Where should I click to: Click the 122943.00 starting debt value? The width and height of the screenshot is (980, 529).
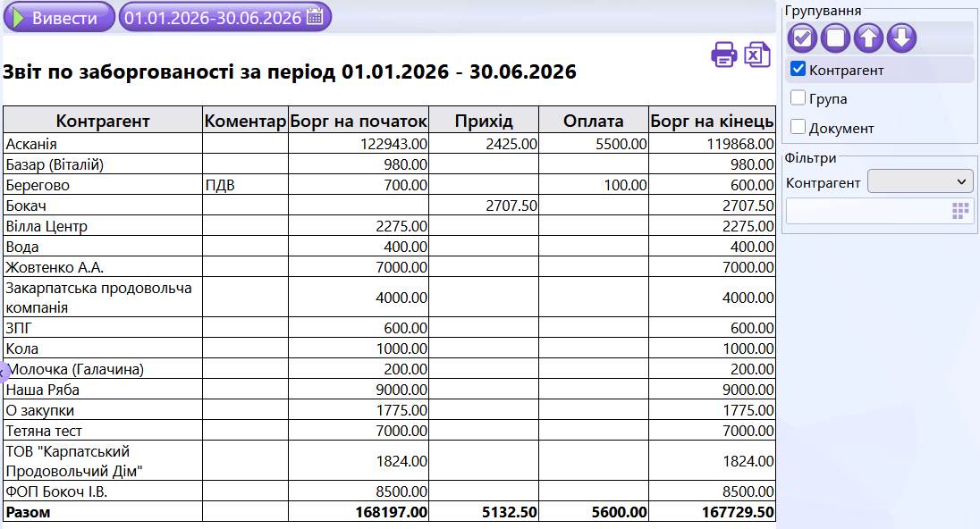(393, 144)
